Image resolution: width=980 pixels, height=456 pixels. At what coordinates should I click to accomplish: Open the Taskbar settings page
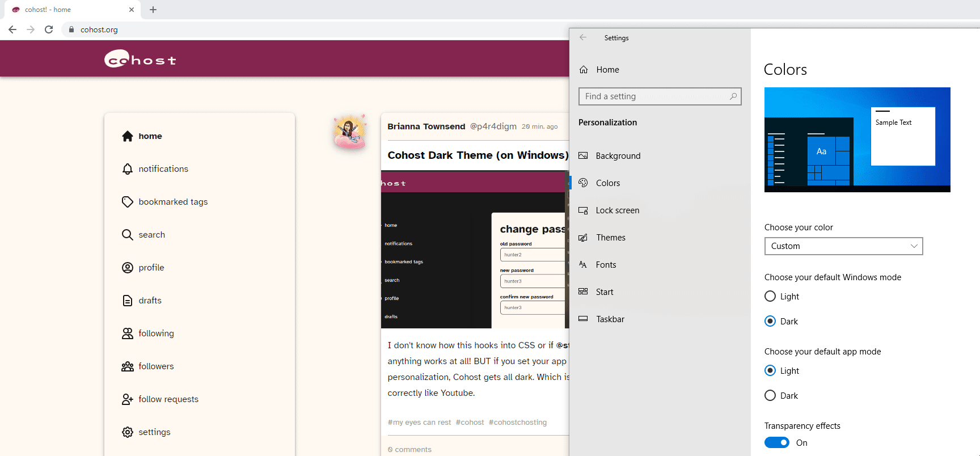(x=610, y=319)
